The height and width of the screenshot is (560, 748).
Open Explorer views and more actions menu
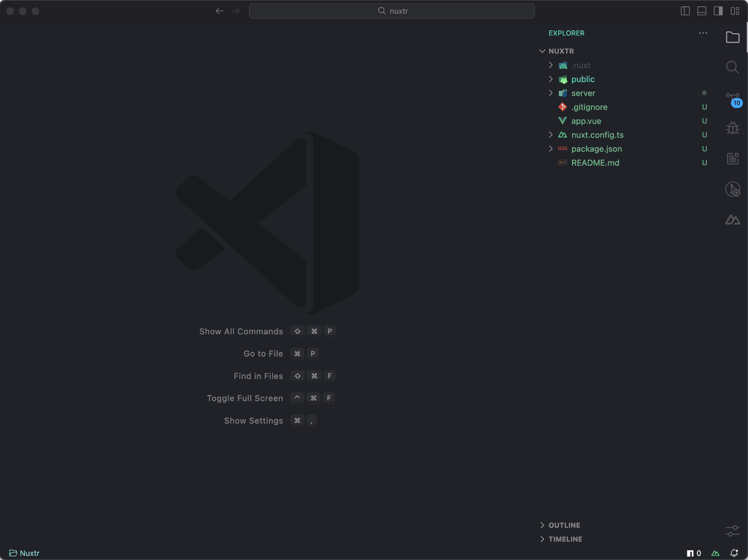coord(703,33)
